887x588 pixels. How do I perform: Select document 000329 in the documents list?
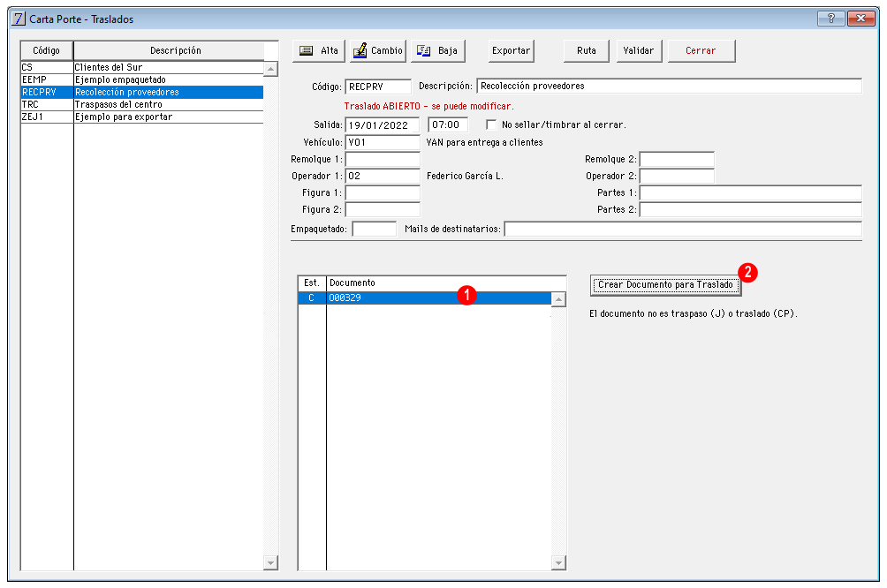click(424, 298)
